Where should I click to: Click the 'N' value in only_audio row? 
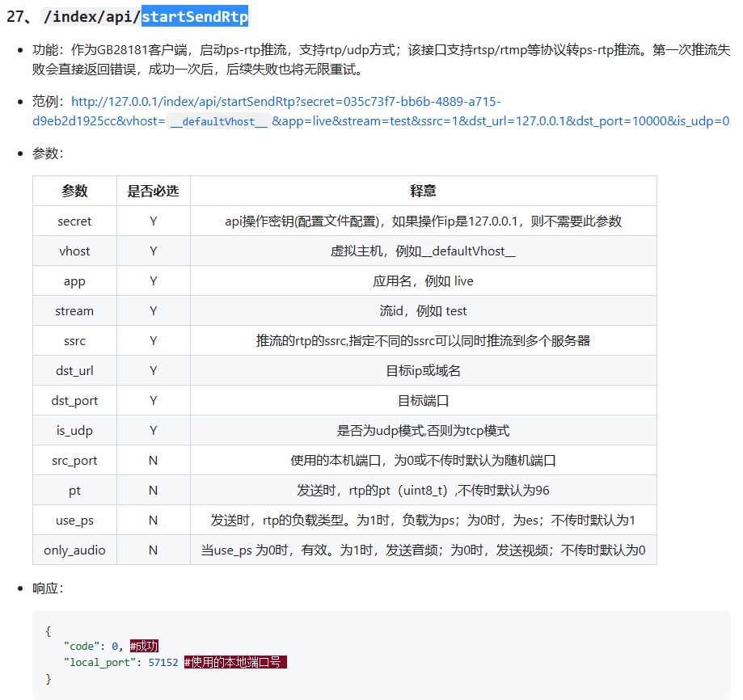(153, 550)
